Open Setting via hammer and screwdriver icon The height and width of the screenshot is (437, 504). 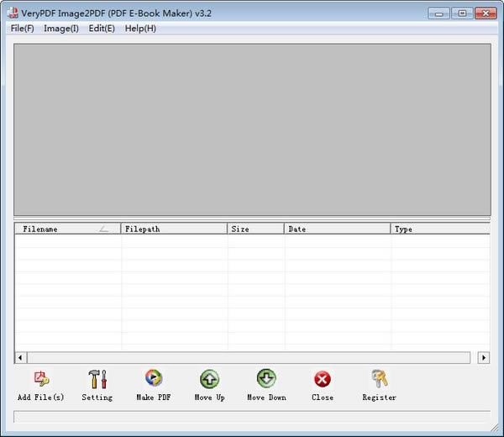point(97,379)
